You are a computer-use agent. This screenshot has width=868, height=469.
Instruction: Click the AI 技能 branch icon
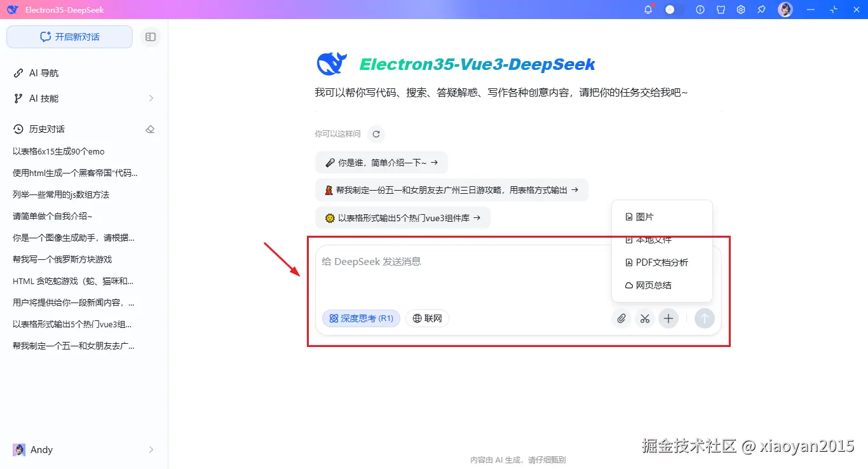[x=18, y=99]
